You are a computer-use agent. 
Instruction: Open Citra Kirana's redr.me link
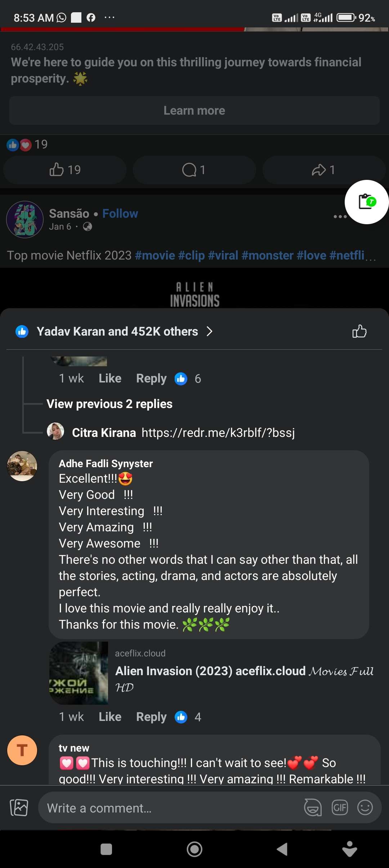tap(218, 432)
